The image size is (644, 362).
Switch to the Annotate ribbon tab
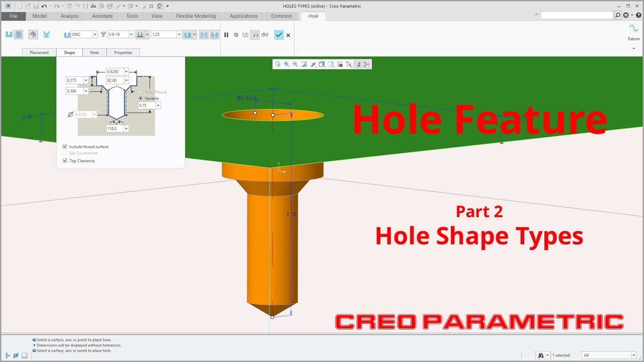tap(103, 16)
